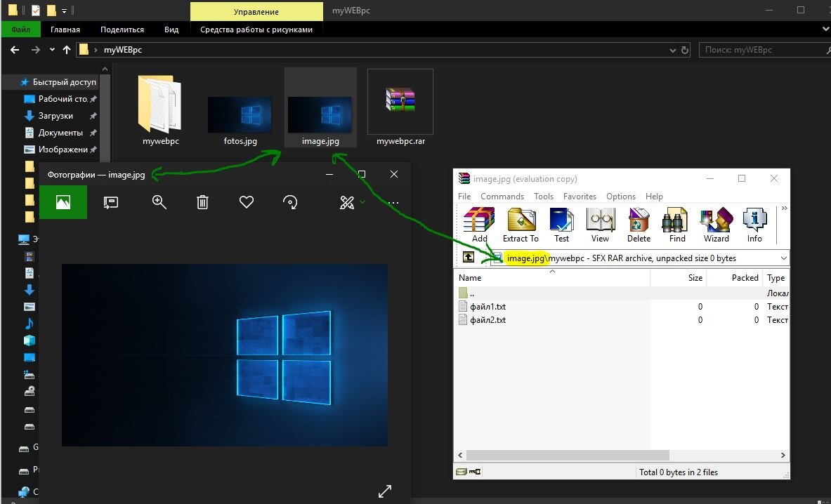Viewport: 831px width, 504px height.
Task: Click the zoom magnifier in Photos app
Action: point(159,202)
